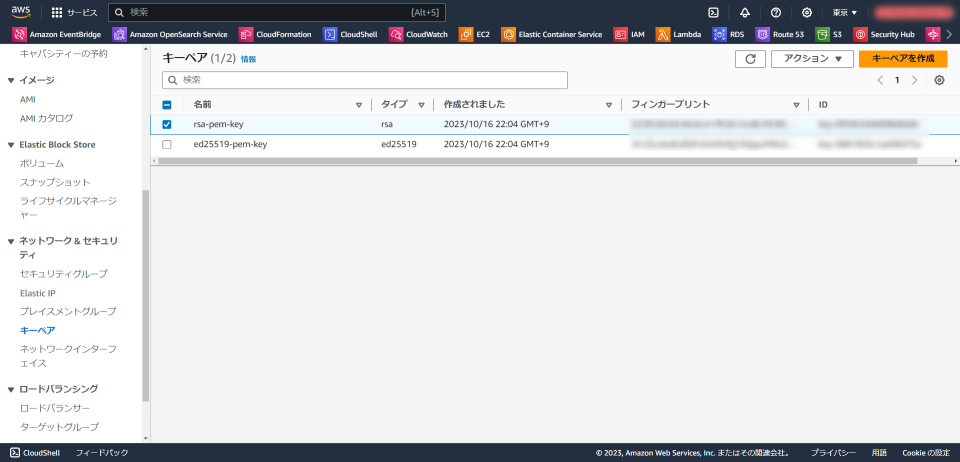The width and height of the screenshot is (960, 462).
Task: Refresh the key pairs list
Action: click(x=750, y=59)
